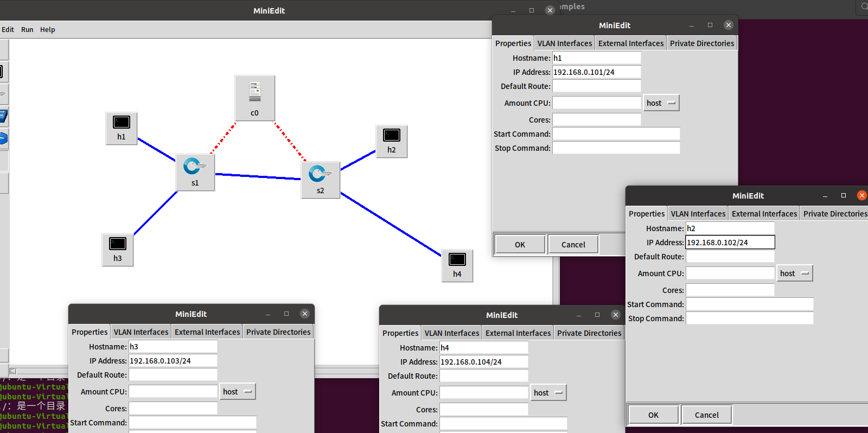Click IP Address field showing 192.168.0.102/24
Viewport: 868px width, 433px height.
[730, 243]
